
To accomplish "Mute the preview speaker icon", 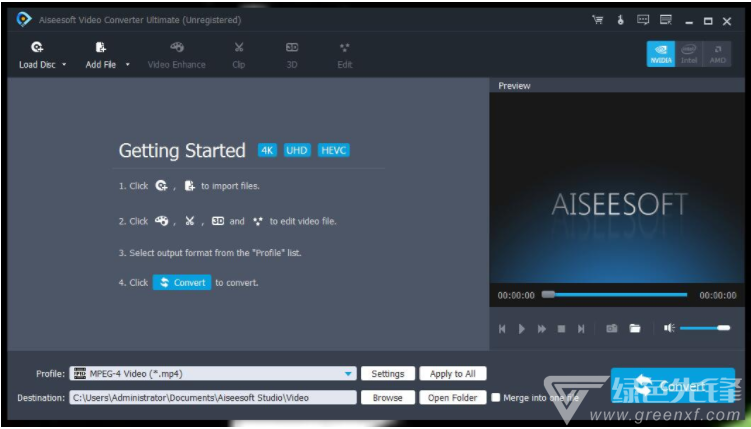I will pos(669,328).
